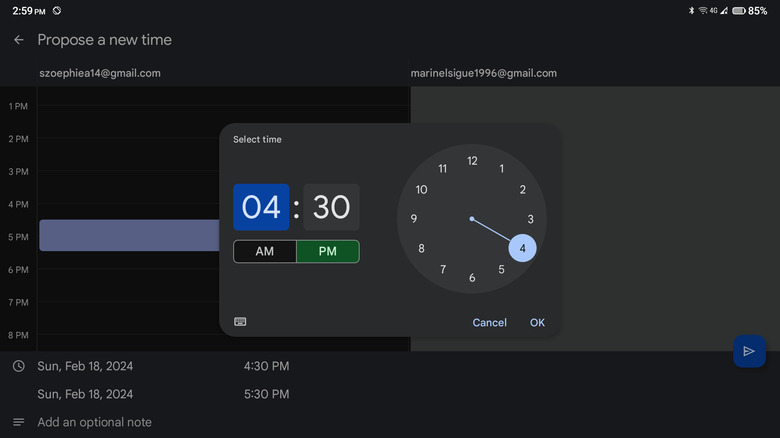
Task: Tap the rotation lock status icon
Action: 57,10
